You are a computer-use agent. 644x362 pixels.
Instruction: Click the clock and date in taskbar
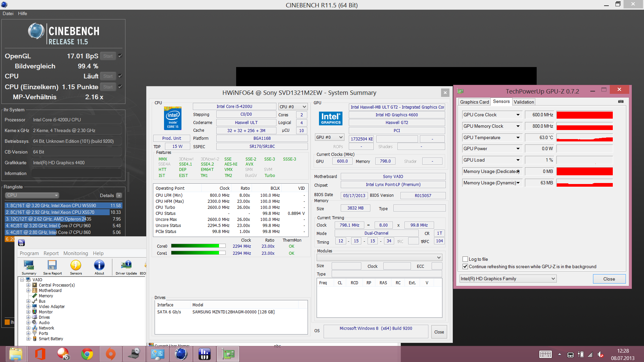point(623,354)
